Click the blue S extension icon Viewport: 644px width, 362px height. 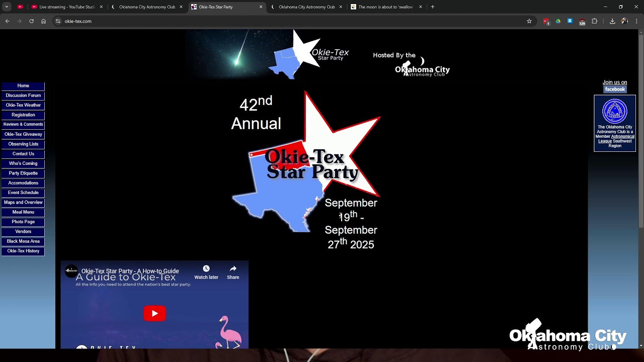[x=570, y=21]
